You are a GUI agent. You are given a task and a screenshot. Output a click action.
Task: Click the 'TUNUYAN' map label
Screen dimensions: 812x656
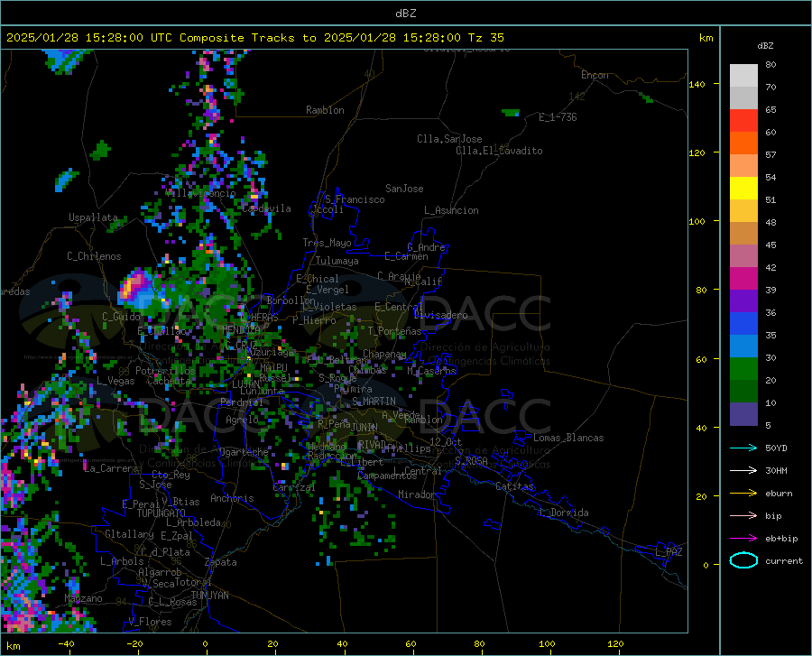coord(209,596)
